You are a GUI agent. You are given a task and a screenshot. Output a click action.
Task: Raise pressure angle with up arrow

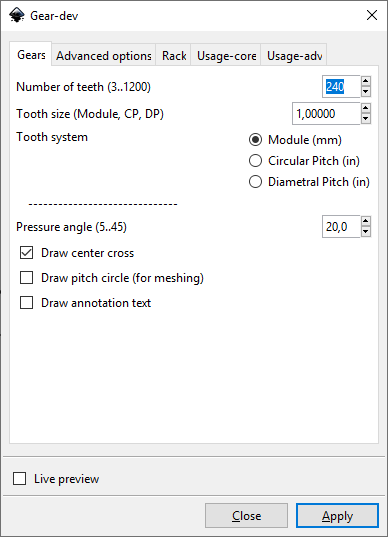click(x=366, y=221)
